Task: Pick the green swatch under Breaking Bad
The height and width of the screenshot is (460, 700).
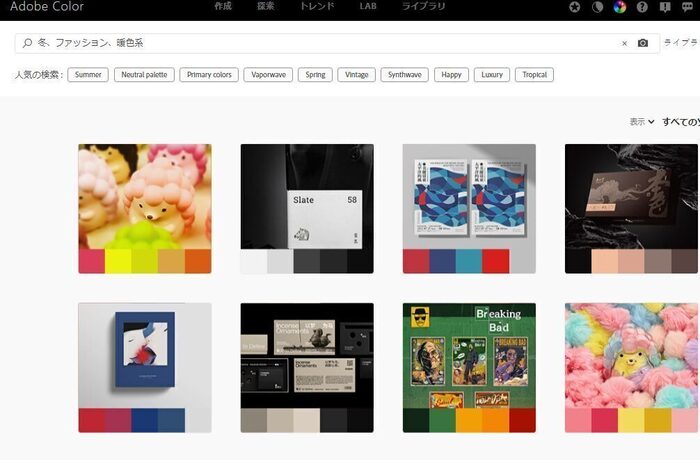Action: [442, 420]
